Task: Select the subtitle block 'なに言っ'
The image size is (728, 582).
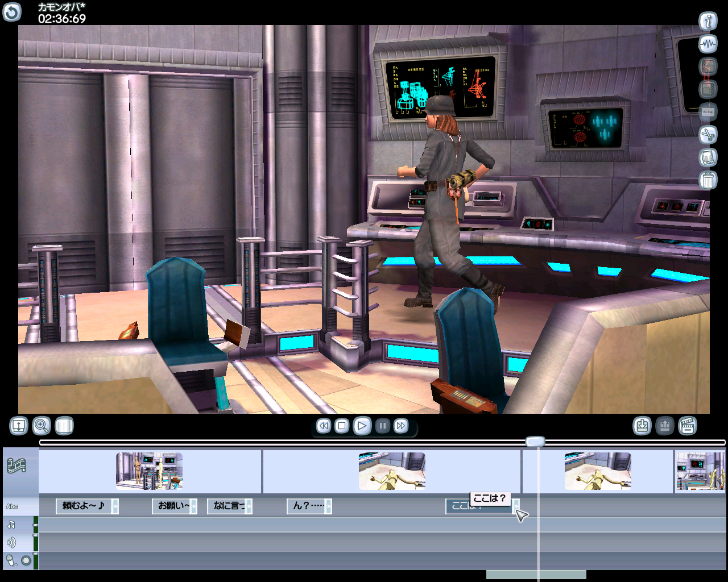Action: pos(230,506)
